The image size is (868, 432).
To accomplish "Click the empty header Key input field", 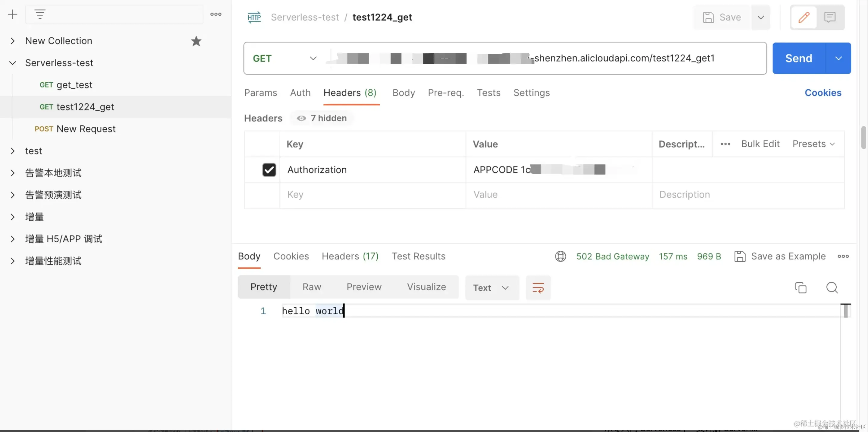I will coord(372,195).
